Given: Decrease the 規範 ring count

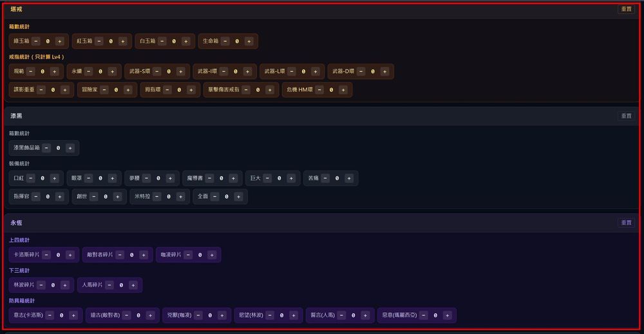Looking at the screenshot, I should coord(31,71).
